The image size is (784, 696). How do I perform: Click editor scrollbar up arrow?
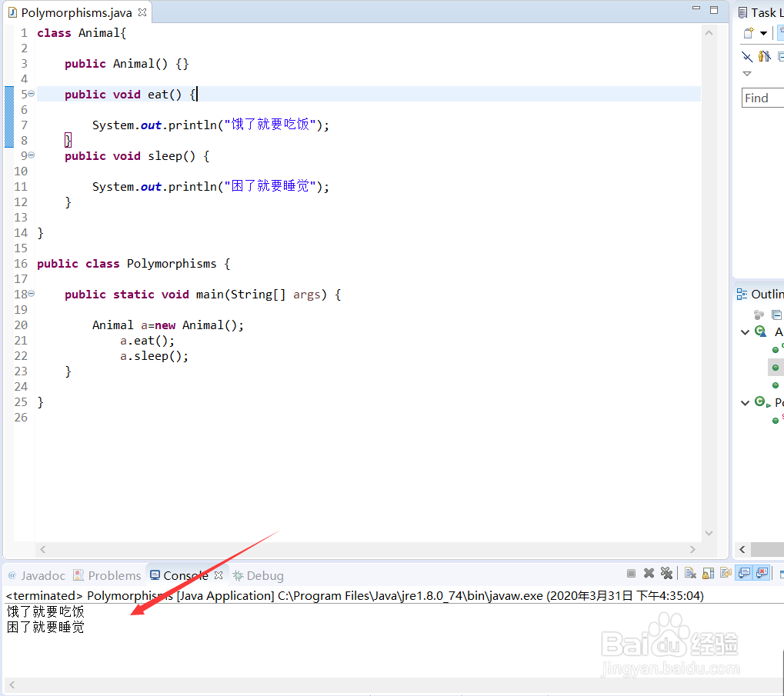pyautogui.click(x=709, y=33)
